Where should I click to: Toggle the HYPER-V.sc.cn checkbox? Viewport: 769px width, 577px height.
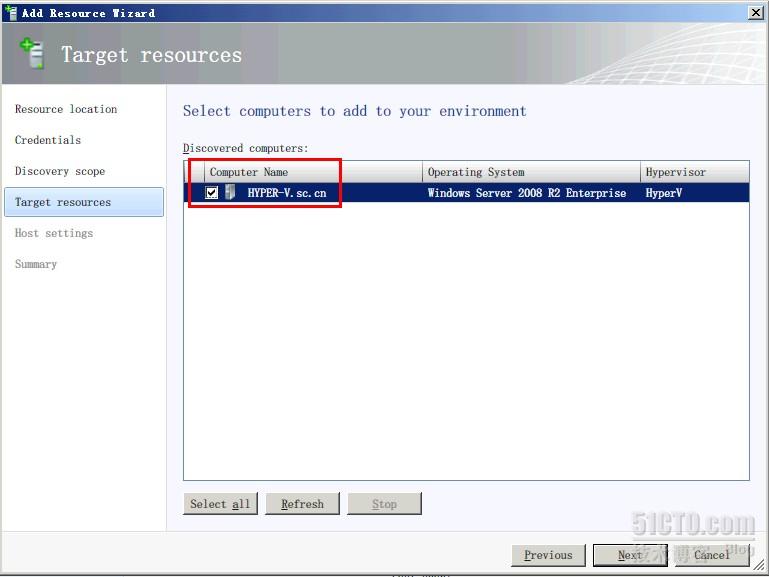211,193
